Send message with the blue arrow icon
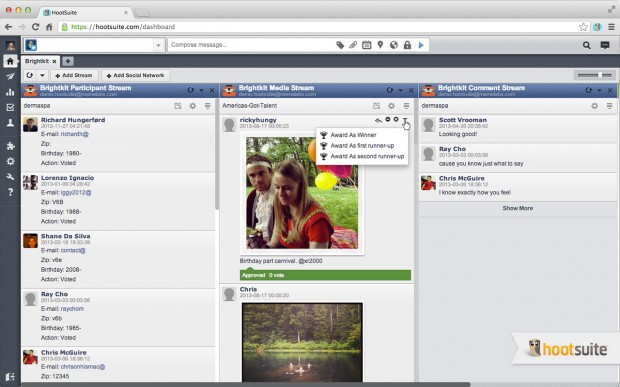Image resolution: width=620 pixels, height=387 pixels. [x=421, y=45]
